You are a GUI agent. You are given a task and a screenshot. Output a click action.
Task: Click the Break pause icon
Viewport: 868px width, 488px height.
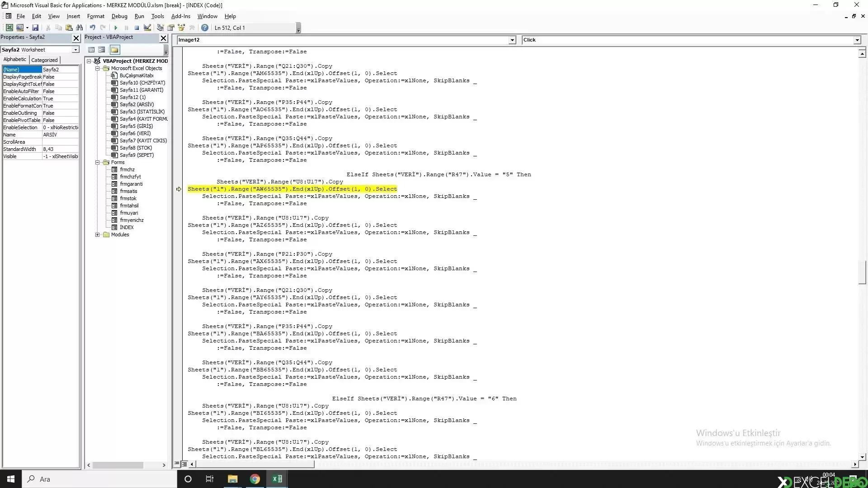click(x=126, y=28)
